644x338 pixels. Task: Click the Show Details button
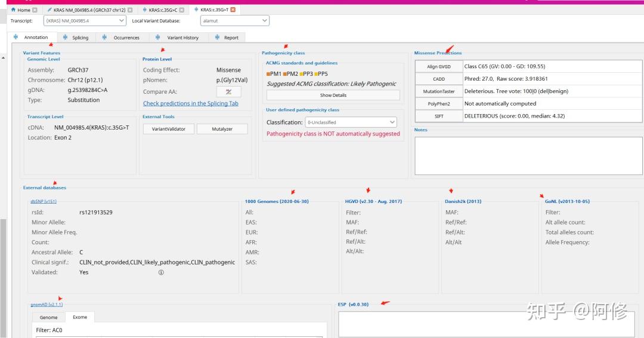pos(333,95)
